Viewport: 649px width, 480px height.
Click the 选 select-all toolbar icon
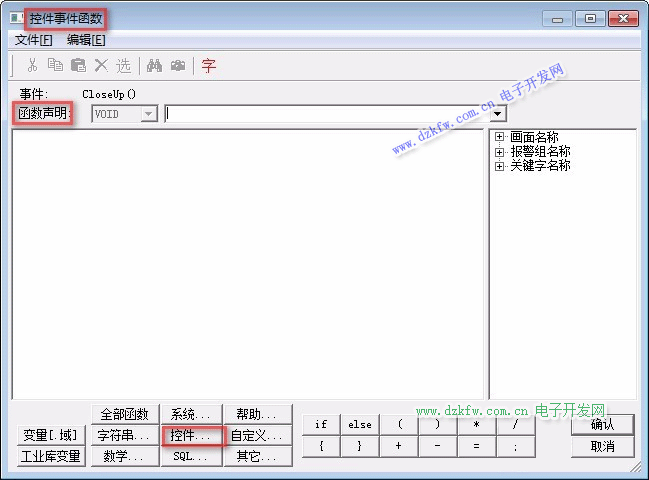[x=123, y=66]
